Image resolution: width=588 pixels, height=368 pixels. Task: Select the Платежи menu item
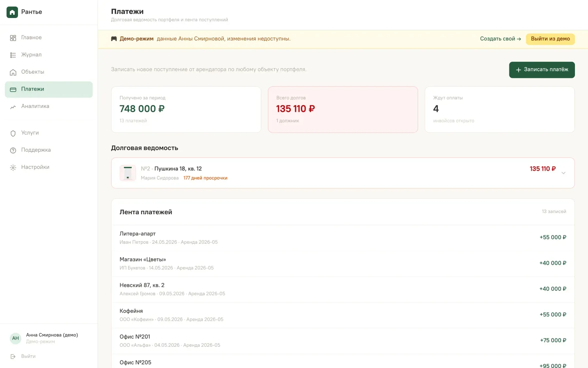tap(49, 89)
